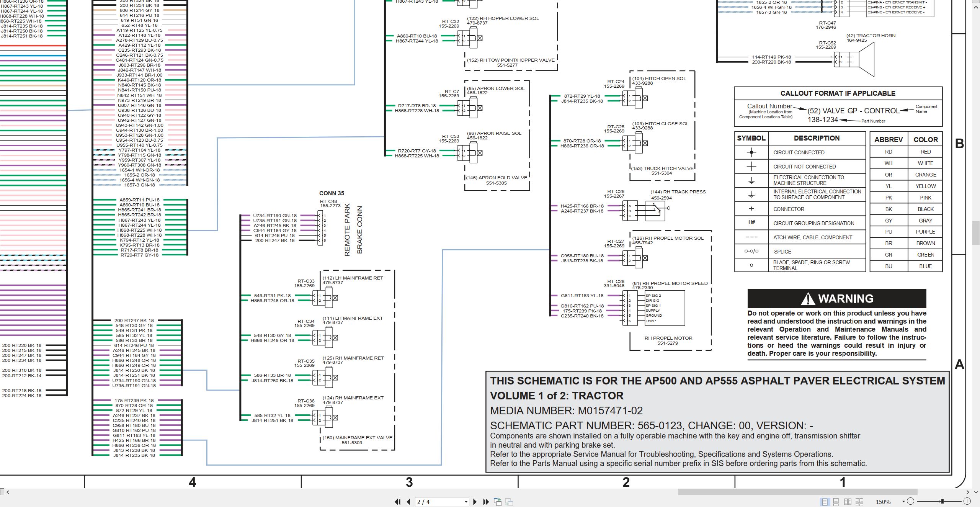The width and height of the screenshot is (980, 507).
Task: Jump to the last page
Action: 486,502
